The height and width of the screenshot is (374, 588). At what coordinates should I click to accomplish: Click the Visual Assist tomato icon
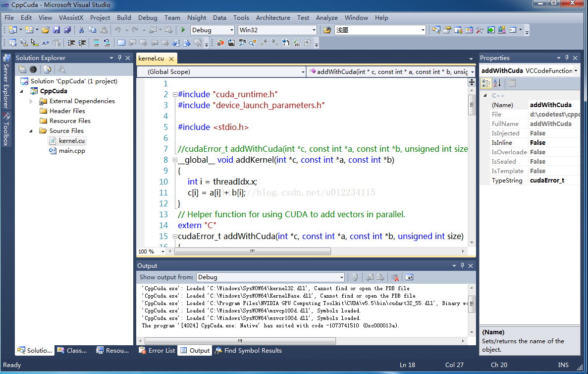220,43
